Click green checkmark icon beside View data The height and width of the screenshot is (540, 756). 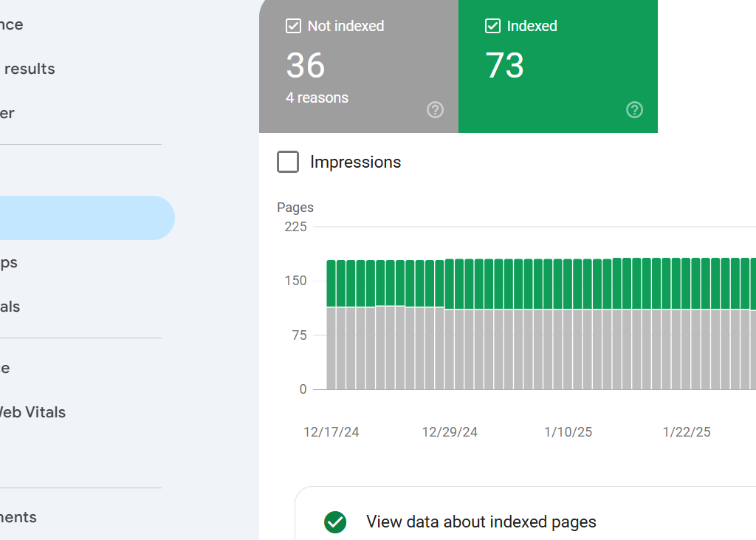pyautogui.click(x=335, y=522)
